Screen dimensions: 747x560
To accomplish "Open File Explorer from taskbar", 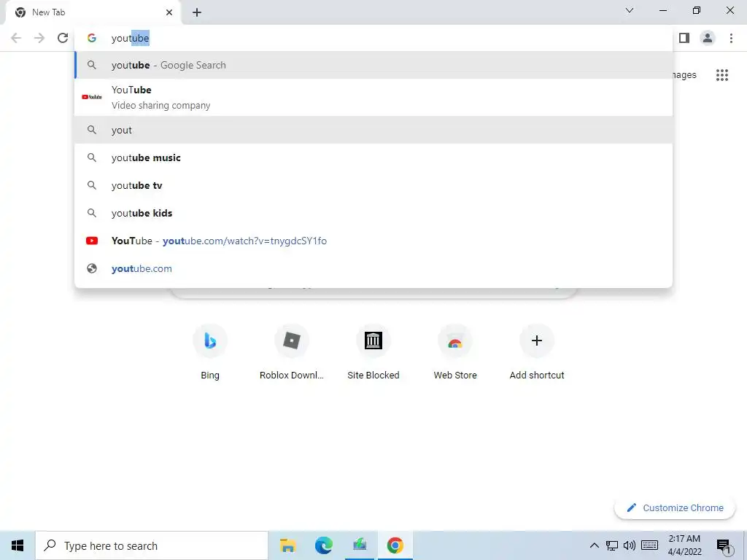I will [287, 545].
